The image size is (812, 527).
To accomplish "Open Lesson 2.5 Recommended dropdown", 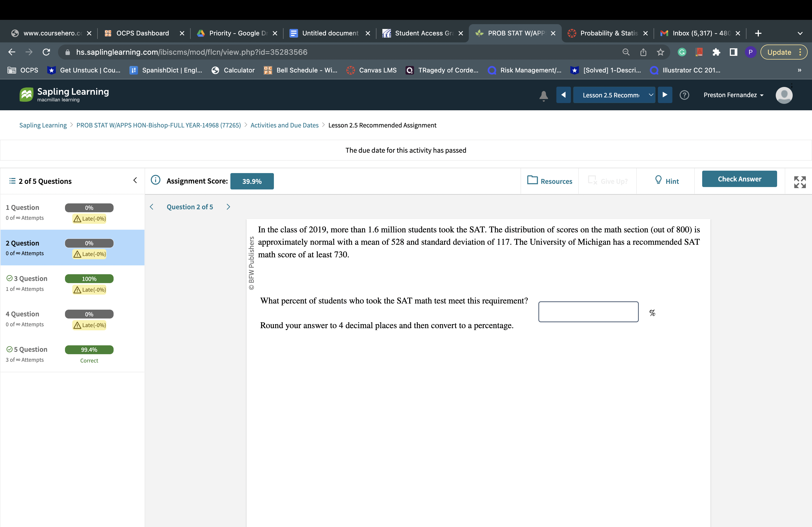I will point(614,95).
